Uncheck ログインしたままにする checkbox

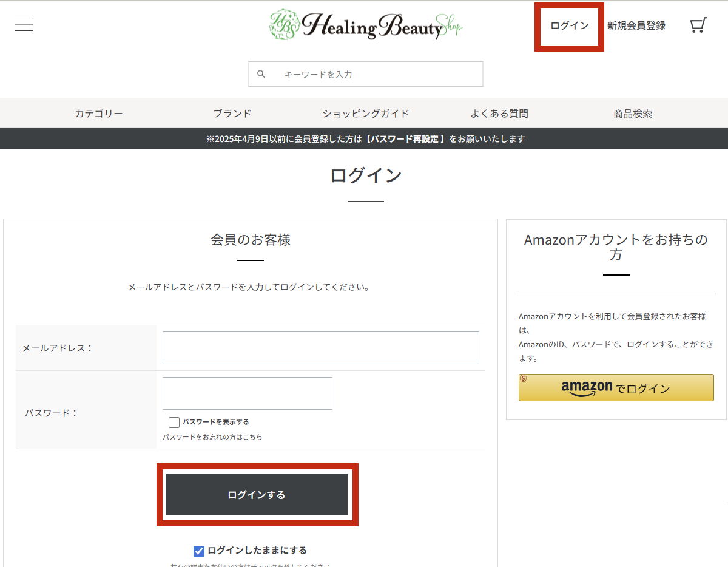point(199,551)
